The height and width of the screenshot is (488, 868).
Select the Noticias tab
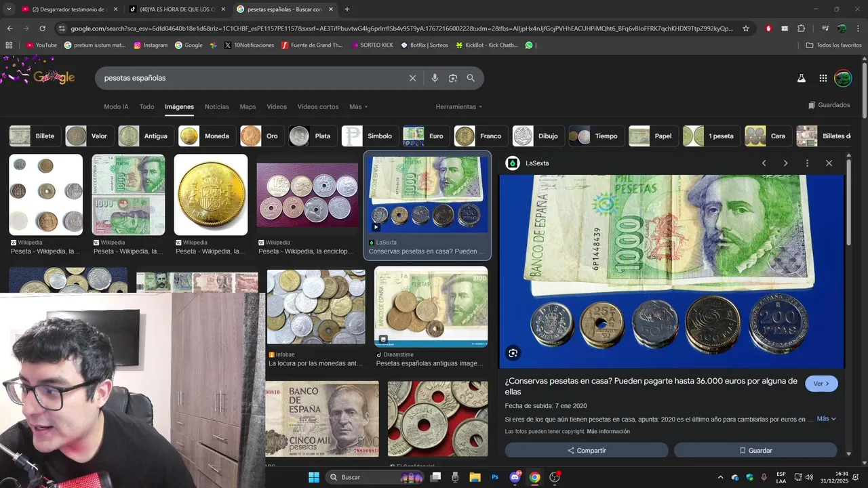(x=217, y=107)
